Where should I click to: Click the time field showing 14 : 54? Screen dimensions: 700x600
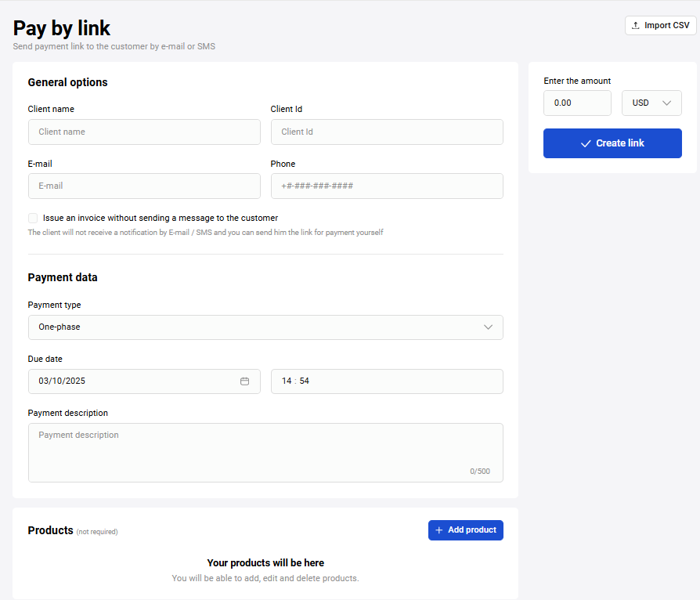coord(387,381)
